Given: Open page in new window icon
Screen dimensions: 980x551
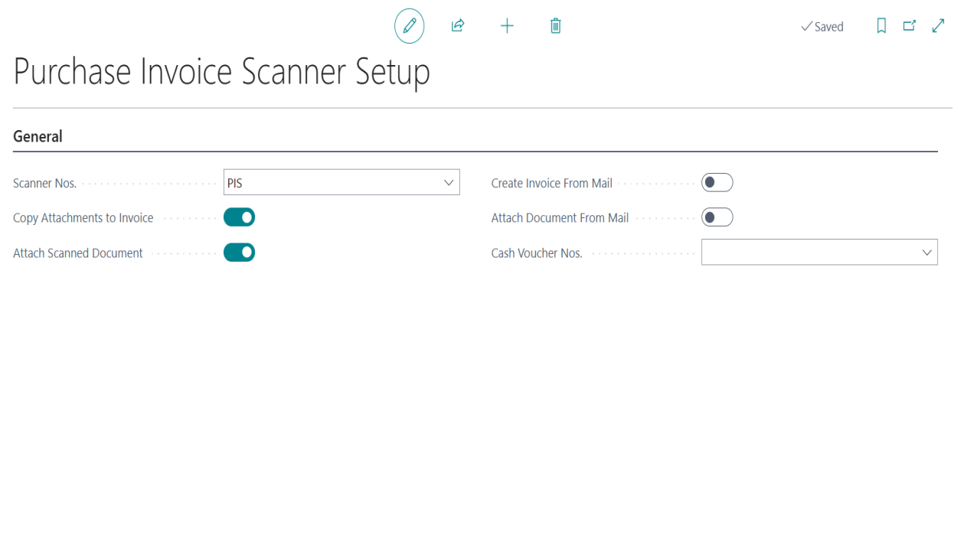Looking at the screenshot, I should [910, 26].
